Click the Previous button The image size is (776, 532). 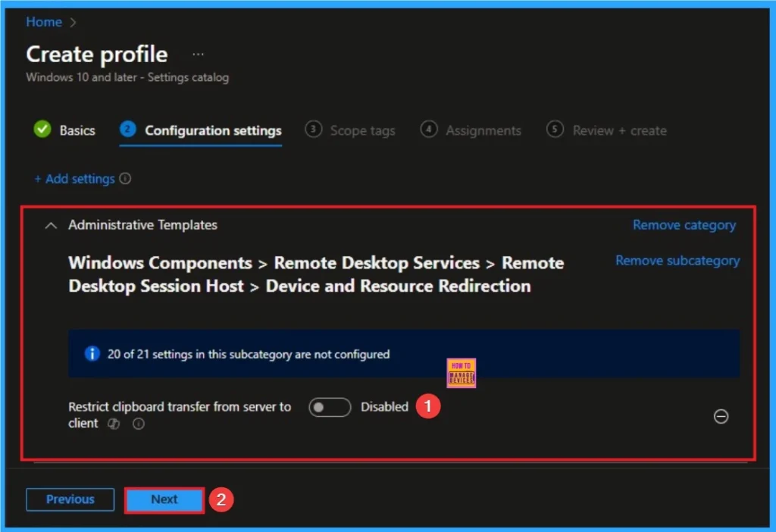tap(70, 499)
